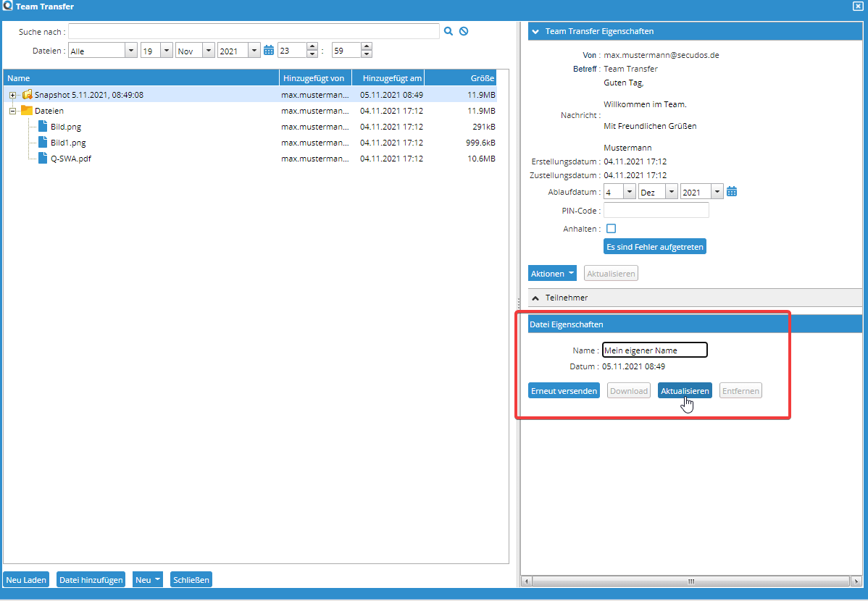Image resolution: width=868 pixels, height=601 pixels.
Task: Click the Snapshot folder icon
Action: pyautogui.click(x=28, y=95)
